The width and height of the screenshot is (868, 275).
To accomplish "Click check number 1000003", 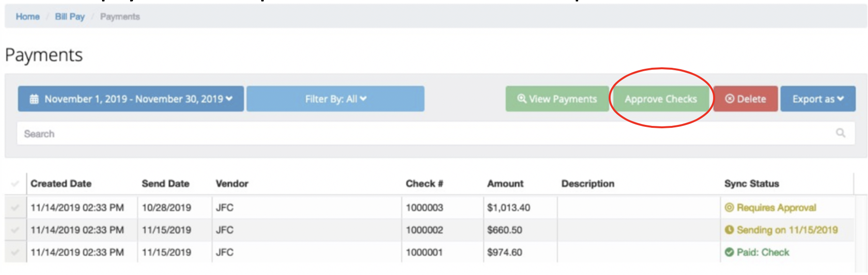I will pos(424,208).
